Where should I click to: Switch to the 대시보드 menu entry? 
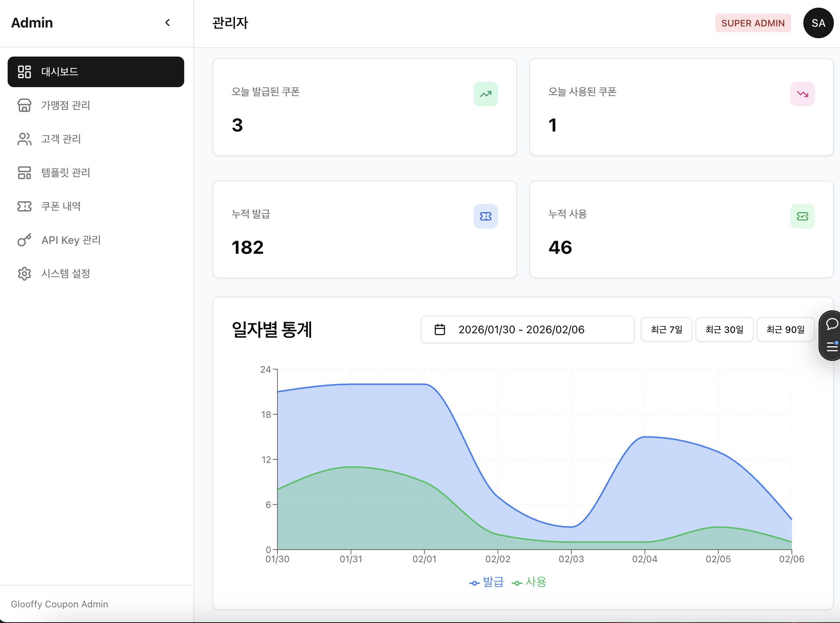59,71
